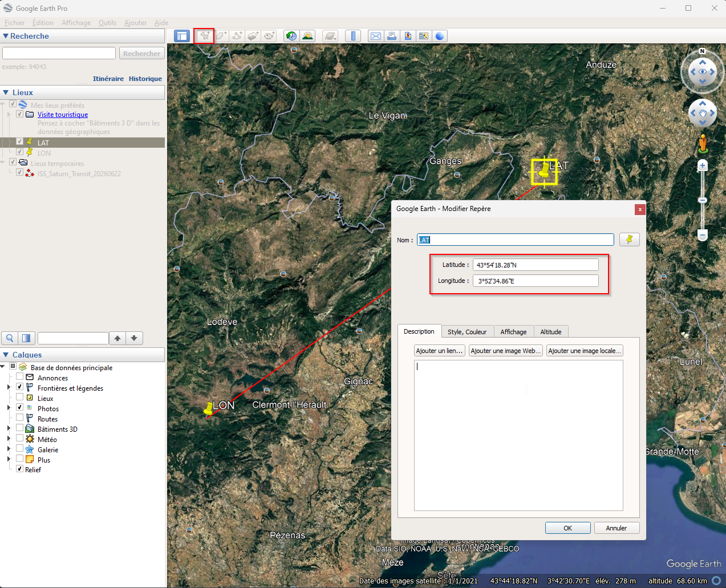Toggle the sunlight across landscape icon

pos(307,36)
